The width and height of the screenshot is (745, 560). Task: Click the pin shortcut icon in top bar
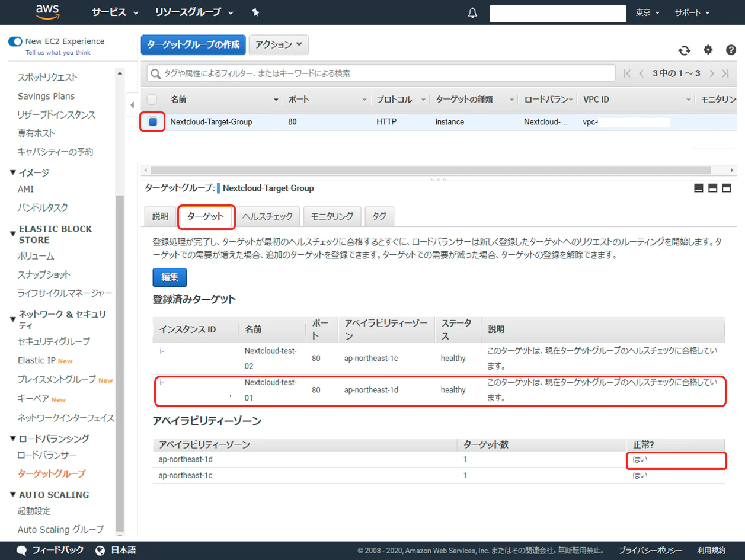tap(255, 12)
